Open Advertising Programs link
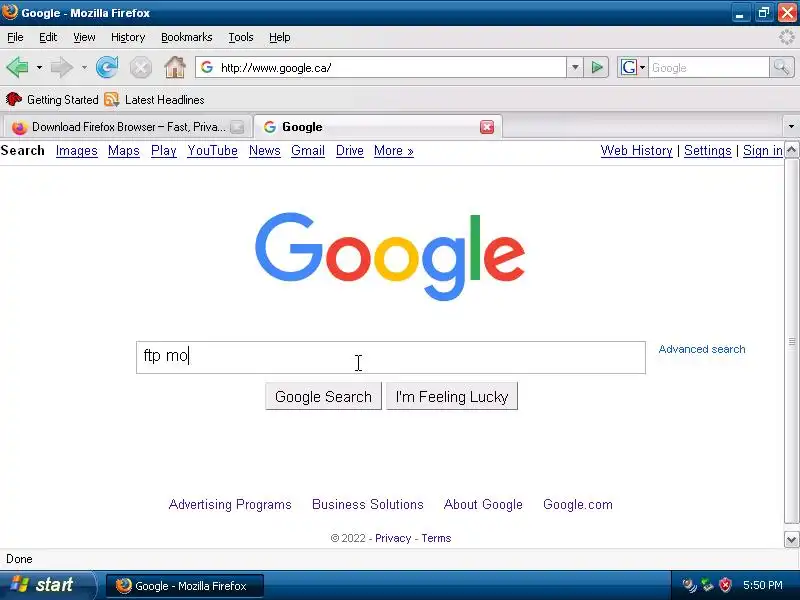Screen dimensions: 800x600 [x=230, y=505]
